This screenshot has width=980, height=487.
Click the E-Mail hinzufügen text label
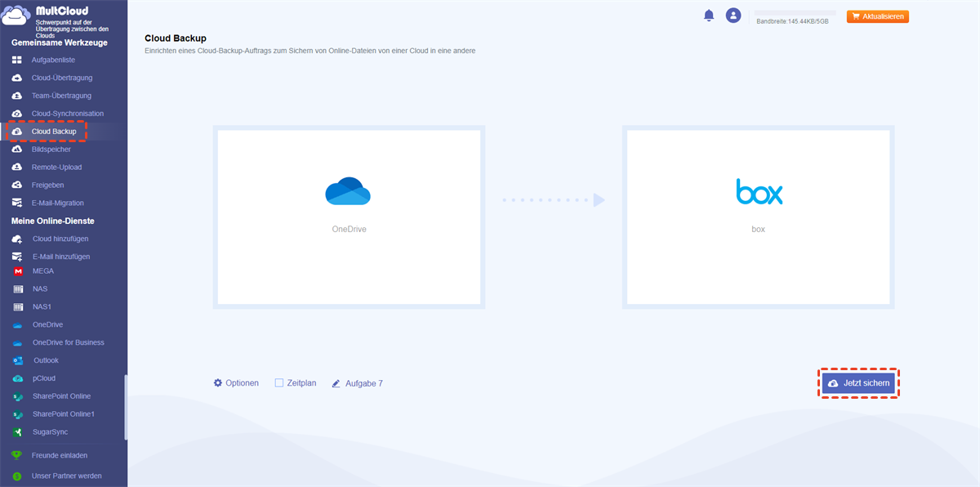[61, 257]
